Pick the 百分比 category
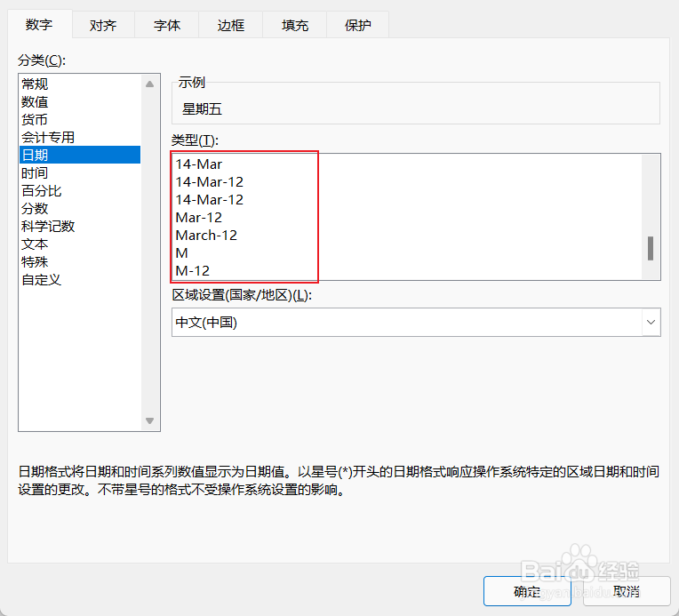 (80, 190)
